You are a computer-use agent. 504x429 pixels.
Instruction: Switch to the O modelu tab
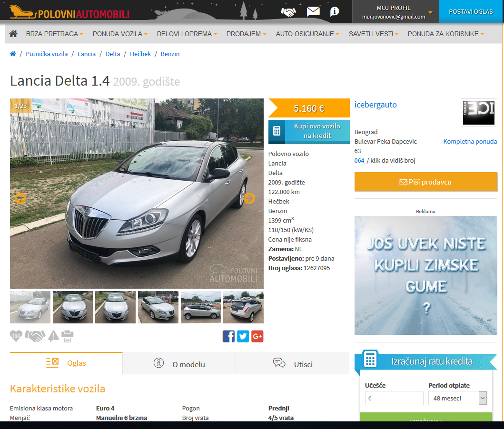pyautogui.click(x=179, y=363)
